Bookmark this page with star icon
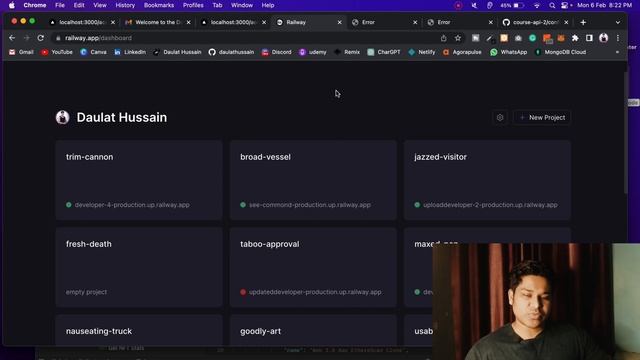This screenshot has height=360, width=640. (458, 38)
